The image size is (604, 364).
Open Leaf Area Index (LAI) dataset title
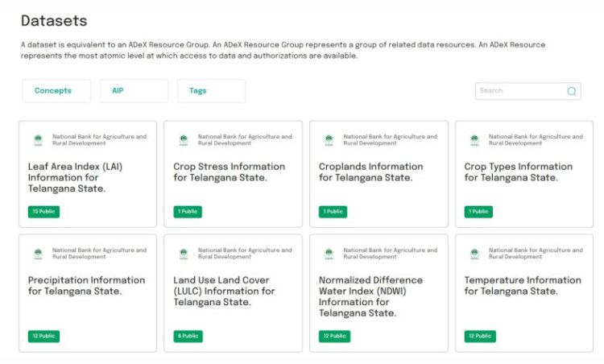(75, 177)
